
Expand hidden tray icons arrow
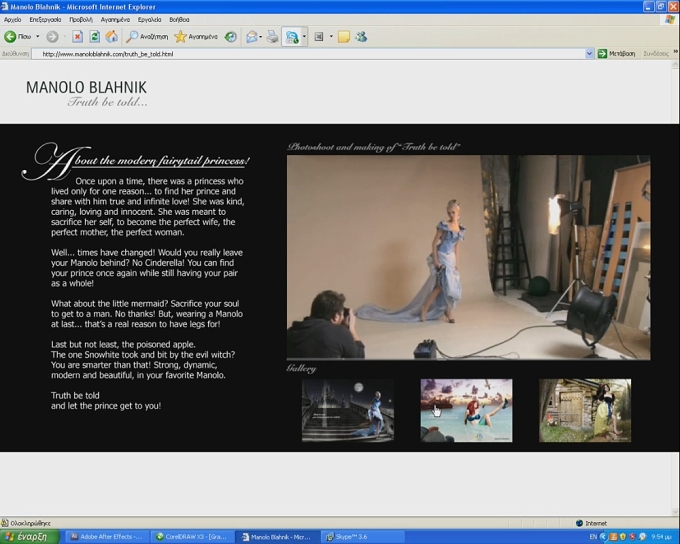(x=603, y=537)
